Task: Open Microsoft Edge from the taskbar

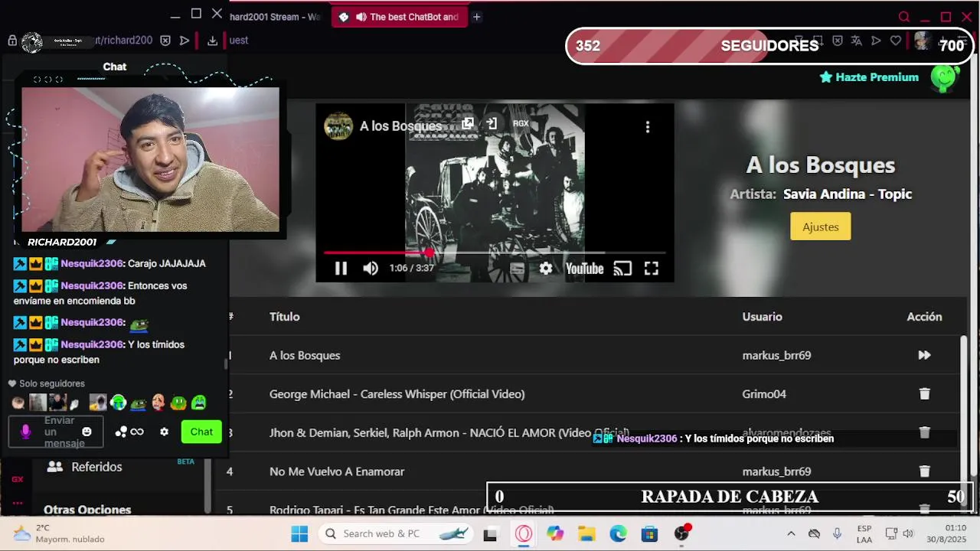Action: click(x=618, y=534)
